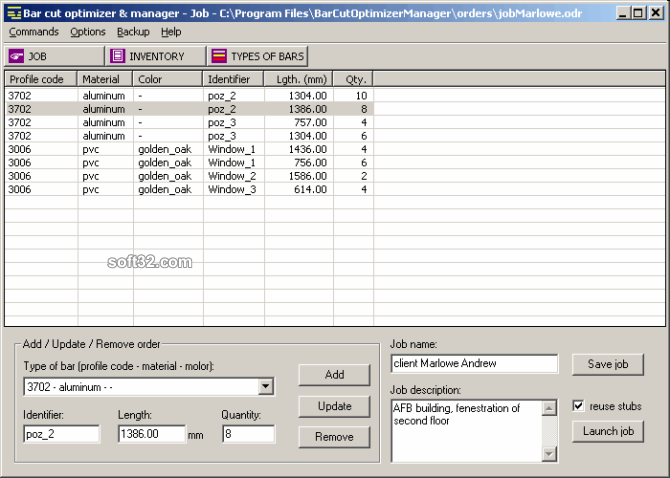Open the Help menu
Screen dimensions: 670x478
(x=171, y=32)
